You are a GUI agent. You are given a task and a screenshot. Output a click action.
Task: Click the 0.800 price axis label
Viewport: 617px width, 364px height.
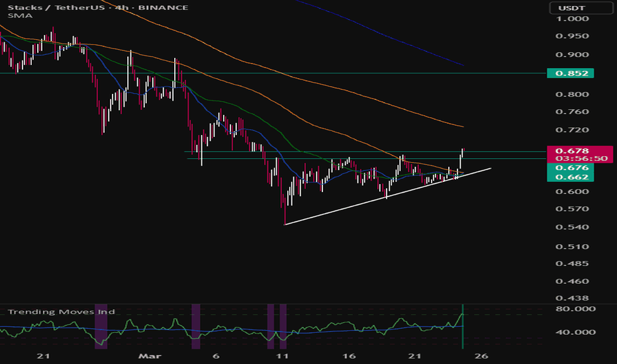(x=572, y=95)
